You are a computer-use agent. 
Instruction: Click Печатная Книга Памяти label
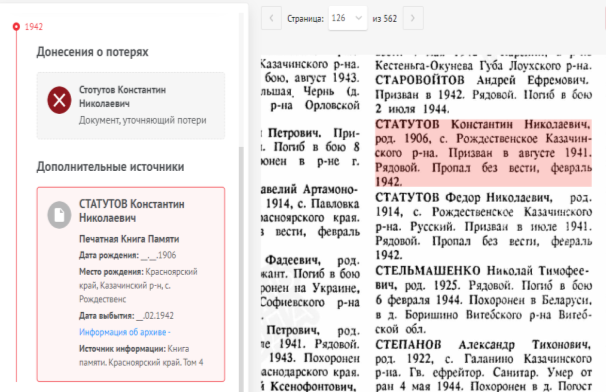129,239
